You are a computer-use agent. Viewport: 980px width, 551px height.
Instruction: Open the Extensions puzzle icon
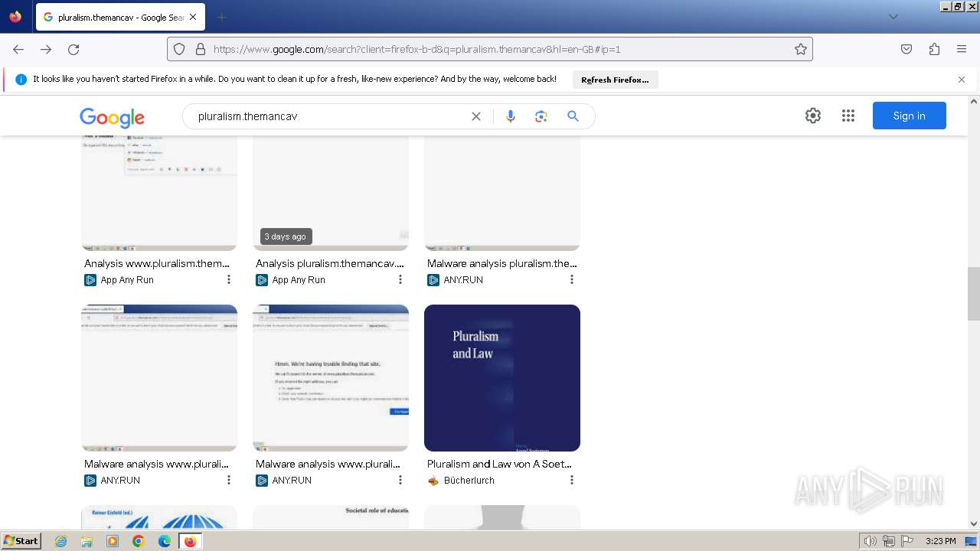pos(934,49)
